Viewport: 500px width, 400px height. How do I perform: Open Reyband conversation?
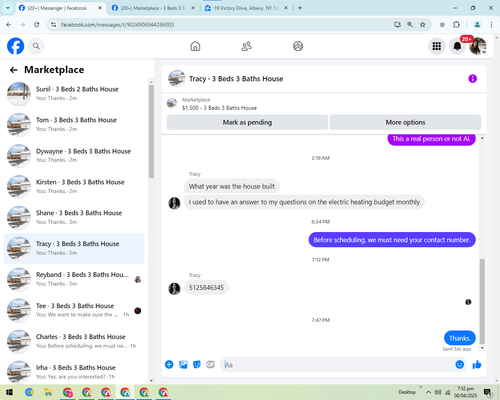coord(74,279)
